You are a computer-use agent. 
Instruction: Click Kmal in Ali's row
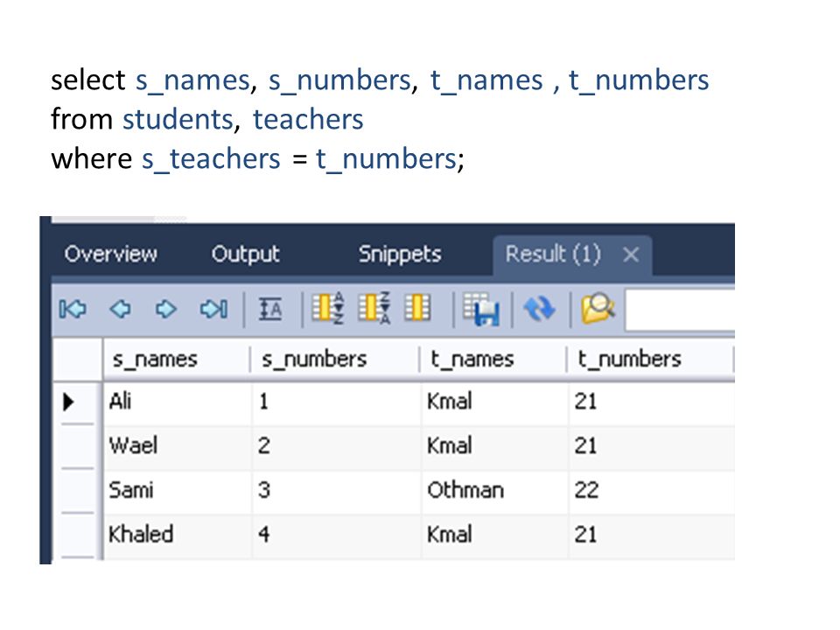pyautogui.click(x=495, y=402)
